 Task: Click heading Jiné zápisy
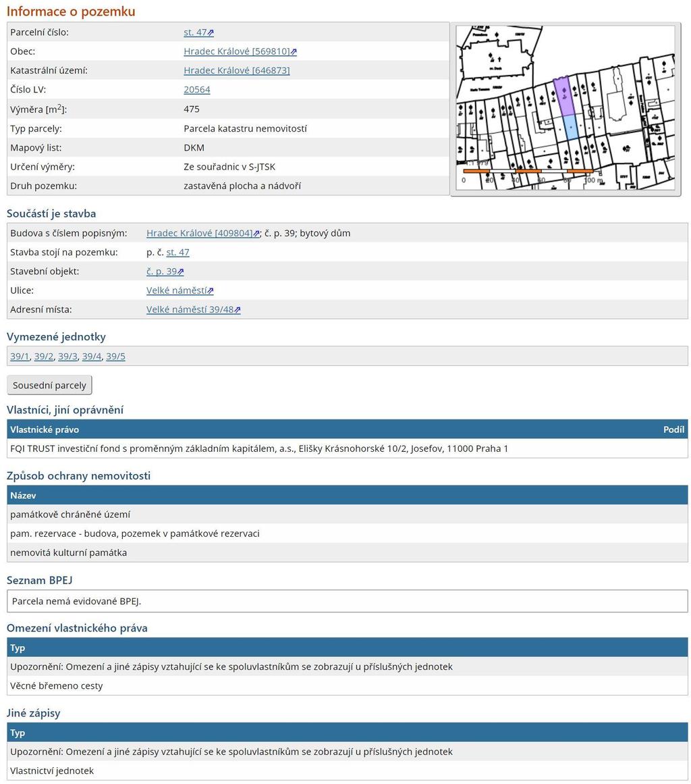[x=34, y=714]
